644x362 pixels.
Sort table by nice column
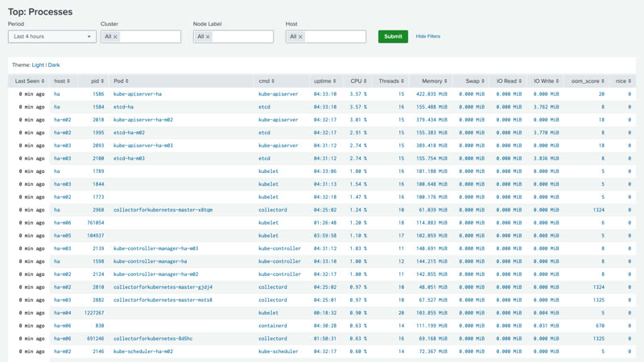click(623, 81)
